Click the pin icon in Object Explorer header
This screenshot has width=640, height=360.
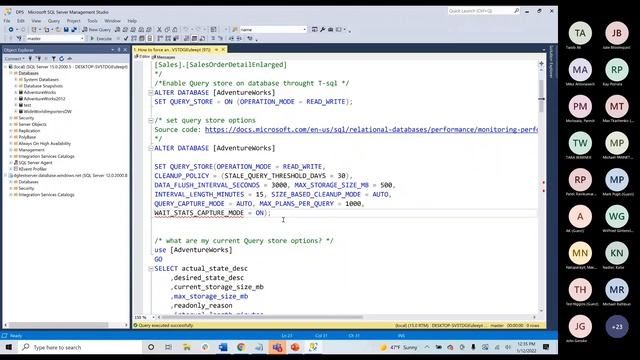click(119, 50)
